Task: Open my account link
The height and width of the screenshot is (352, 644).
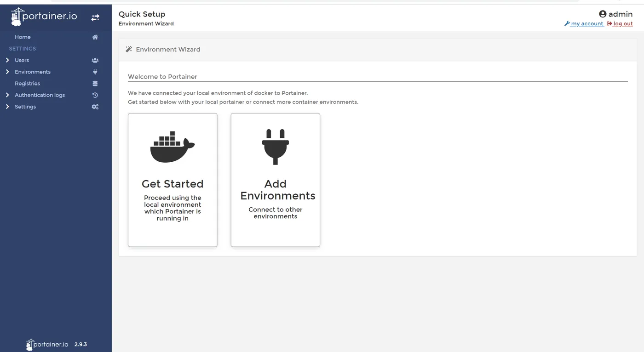Action: pos(587,23)
